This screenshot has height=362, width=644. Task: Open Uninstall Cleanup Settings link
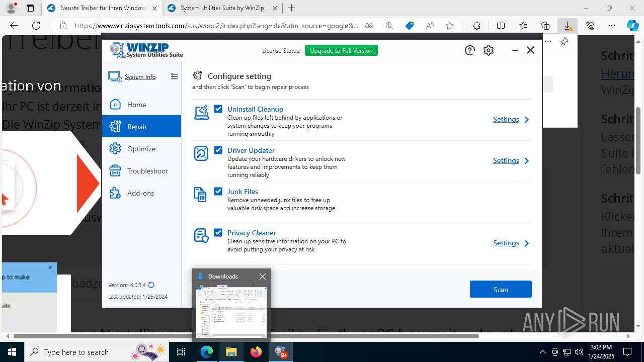tap(506, 120)
